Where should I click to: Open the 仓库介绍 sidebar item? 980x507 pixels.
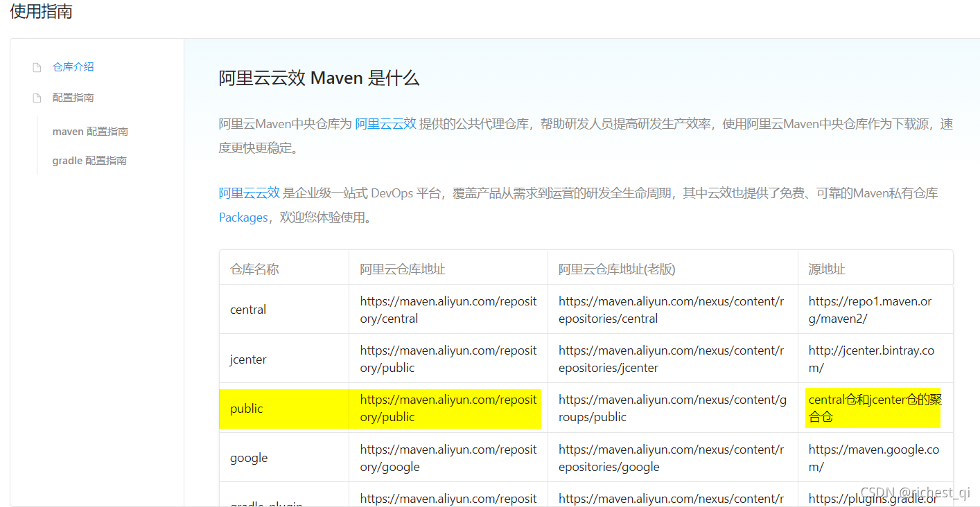click(x=73, y=67)
